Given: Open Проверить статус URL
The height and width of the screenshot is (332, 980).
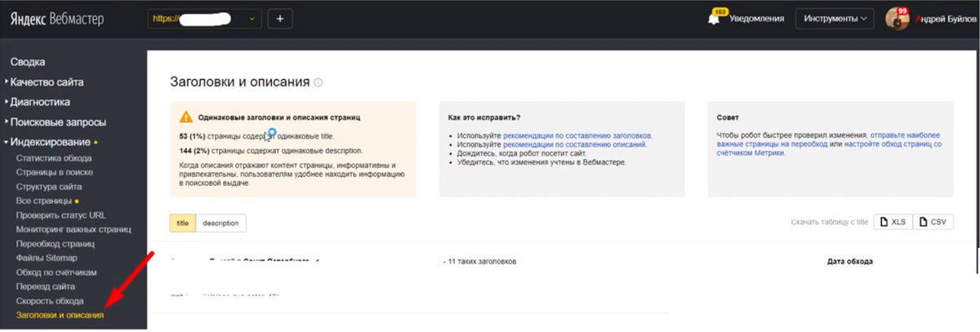Looking at the screenshot, I should 61,215.
